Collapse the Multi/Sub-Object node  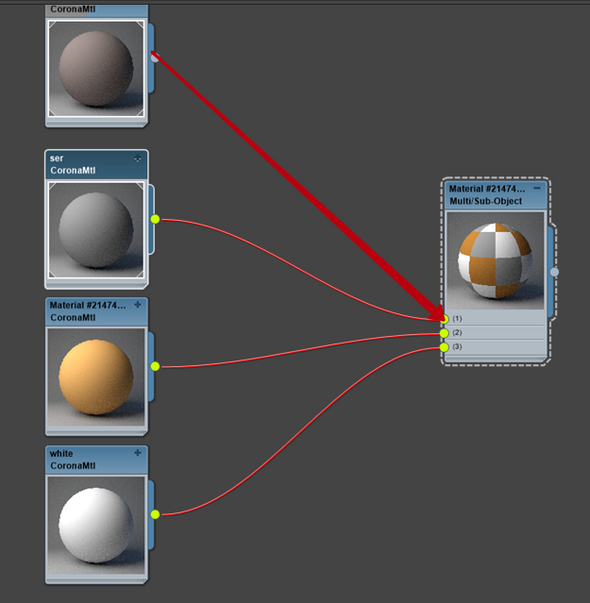[x=537, y=188]
